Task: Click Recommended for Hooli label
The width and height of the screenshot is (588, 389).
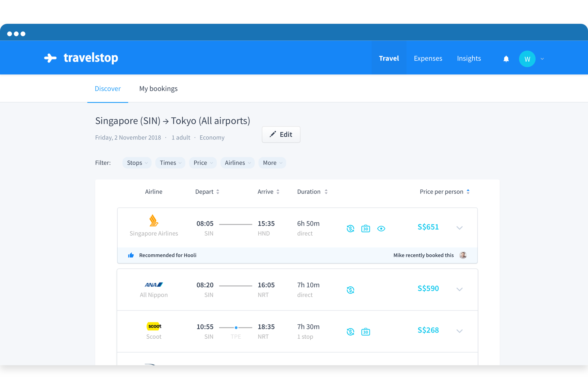Action: point(168,255)
